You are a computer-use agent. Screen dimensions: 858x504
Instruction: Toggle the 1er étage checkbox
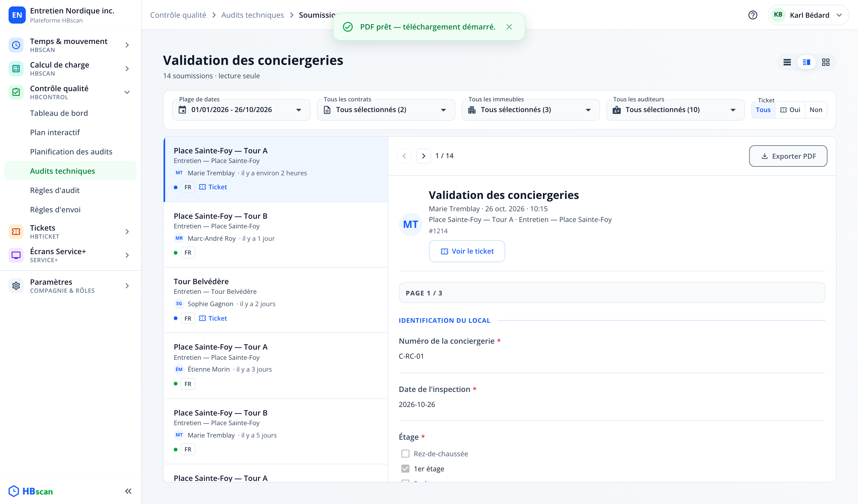tap(405, 469)
